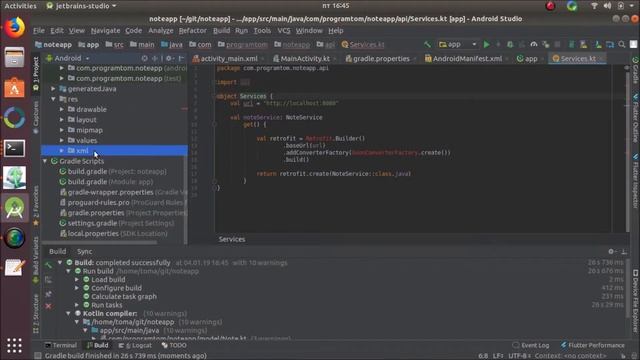Open Ubuntu Software from the dock
Image resolution: width=640 pixels, height=360 pixels.
coord(14,87)
